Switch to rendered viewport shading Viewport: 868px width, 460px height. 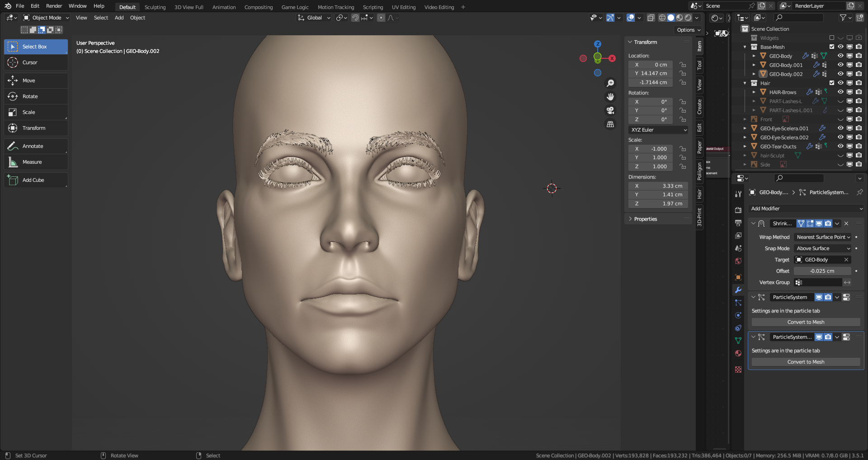[688, 18]
